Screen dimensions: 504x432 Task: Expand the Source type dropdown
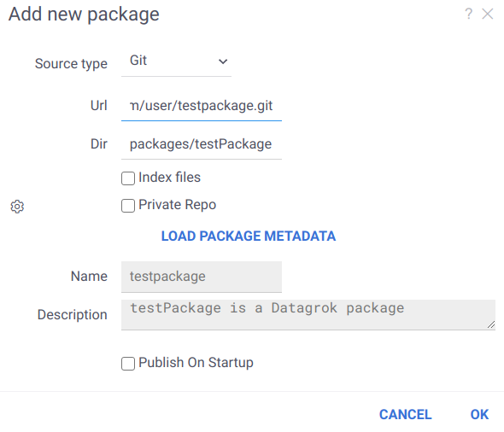point(176,61)
